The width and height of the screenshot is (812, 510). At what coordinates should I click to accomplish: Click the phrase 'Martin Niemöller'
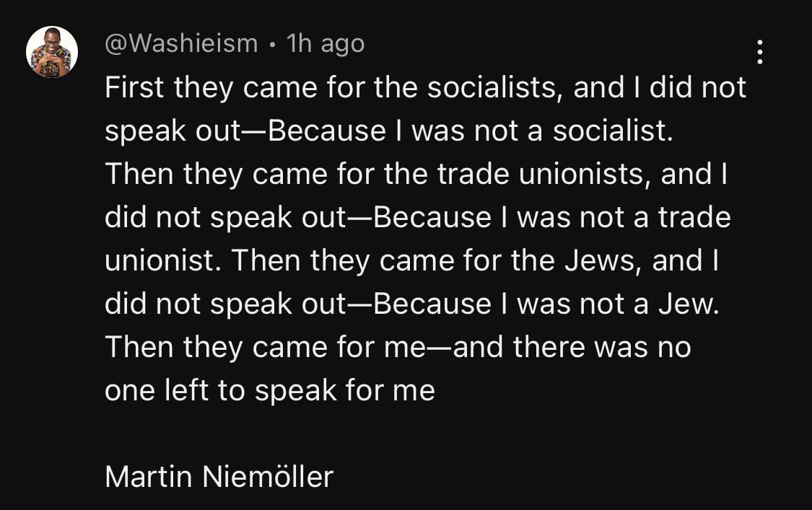point(219,476)
